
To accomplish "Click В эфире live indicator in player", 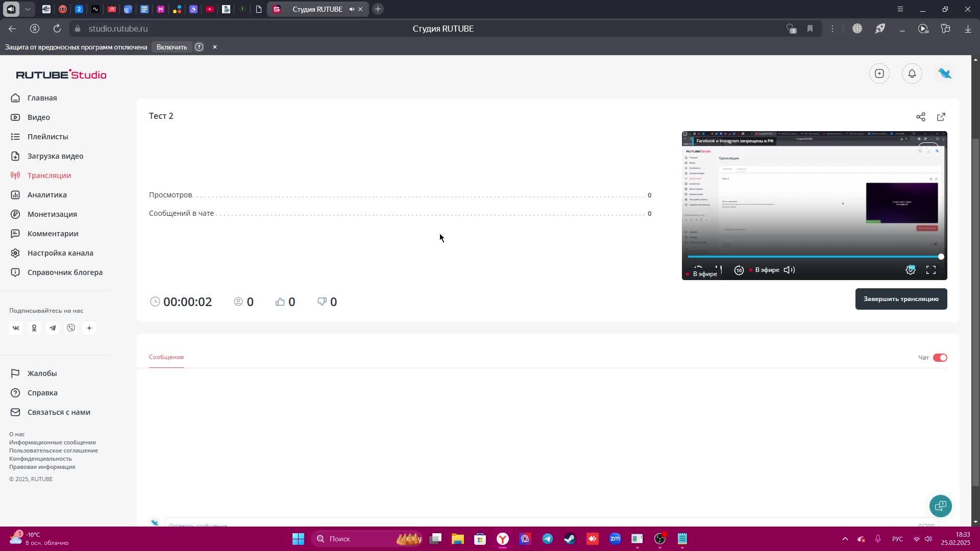I will (764, 270).
